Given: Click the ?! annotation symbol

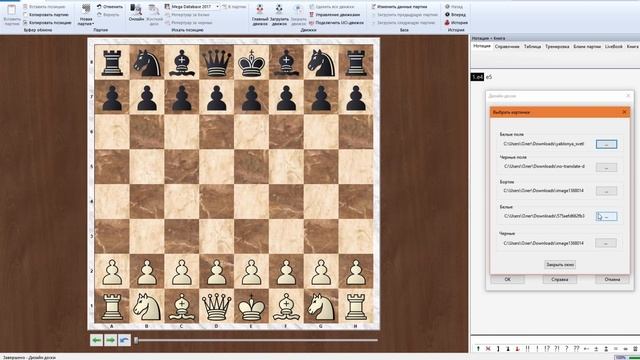Looking at the screenshot, I should (557, 349).
